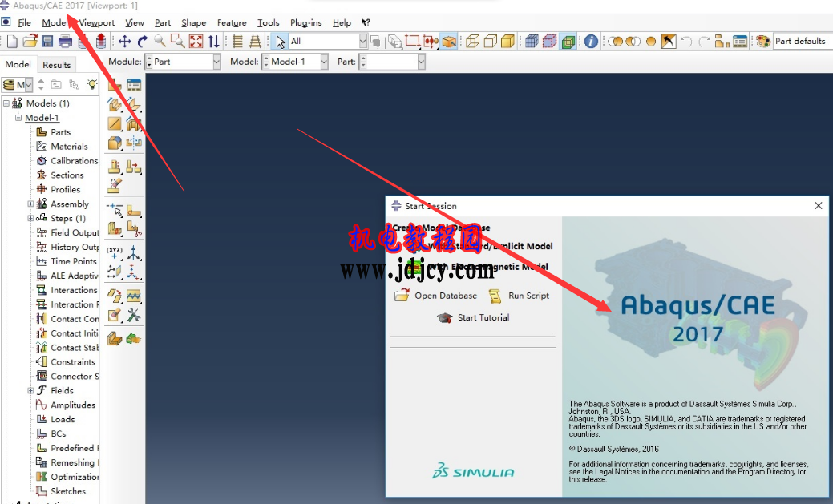This screenshot has width=833, height=504.
Task: Click the lightbulb icon above model tree
Action: pyautogui.click(x=92, y=84)
